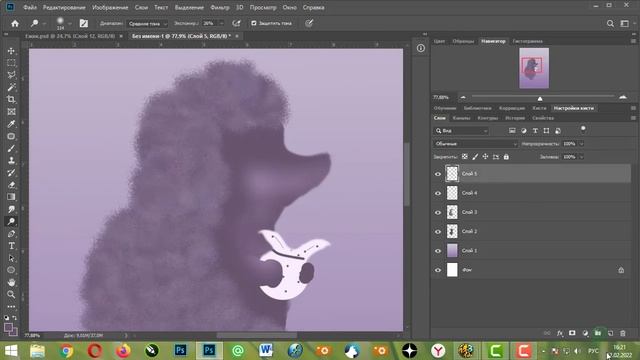Switch to the Гистограмма tab
640x360 pixels.
click(x=527, y=41)
